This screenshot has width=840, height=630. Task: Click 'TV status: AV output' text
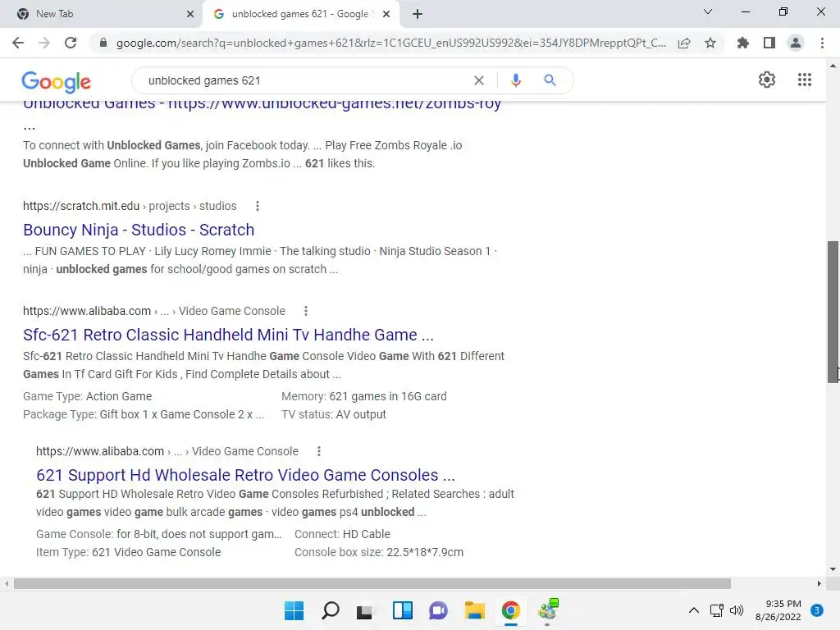(334, 414)
